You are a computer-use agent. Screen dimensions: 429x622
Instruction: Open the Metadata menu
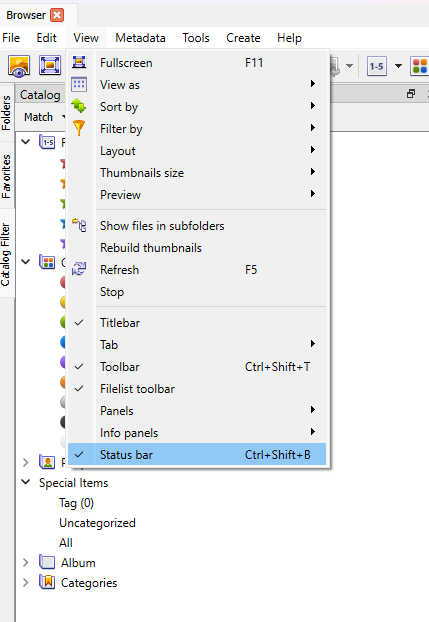pos(140,38)
